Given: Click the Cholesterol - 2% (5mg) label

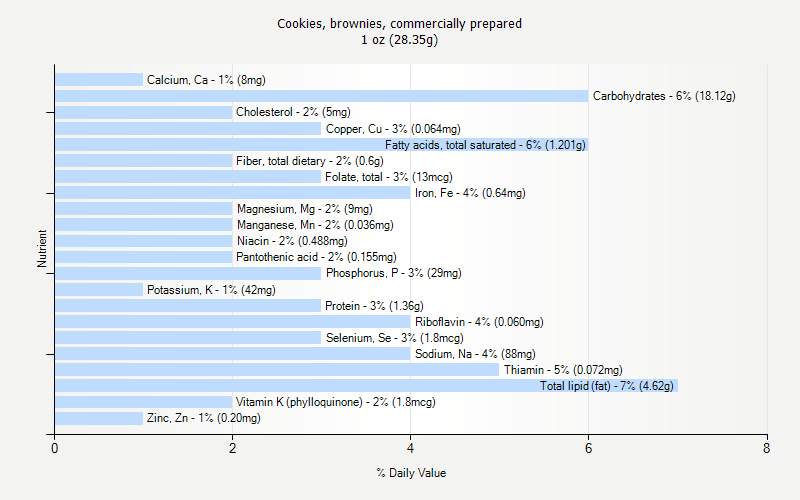Looking at the screenshot, I should click(x=293, y=112).
